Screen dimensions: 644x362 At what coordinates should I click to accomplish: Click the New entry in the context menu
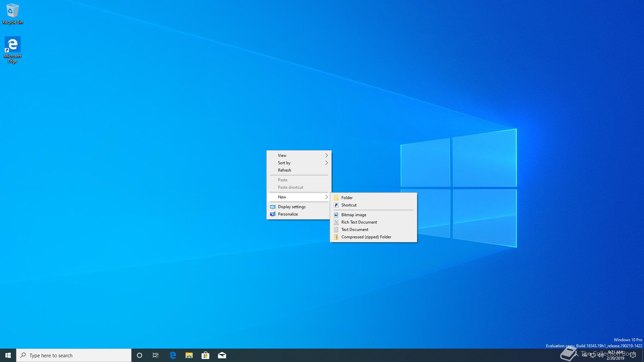299,197
